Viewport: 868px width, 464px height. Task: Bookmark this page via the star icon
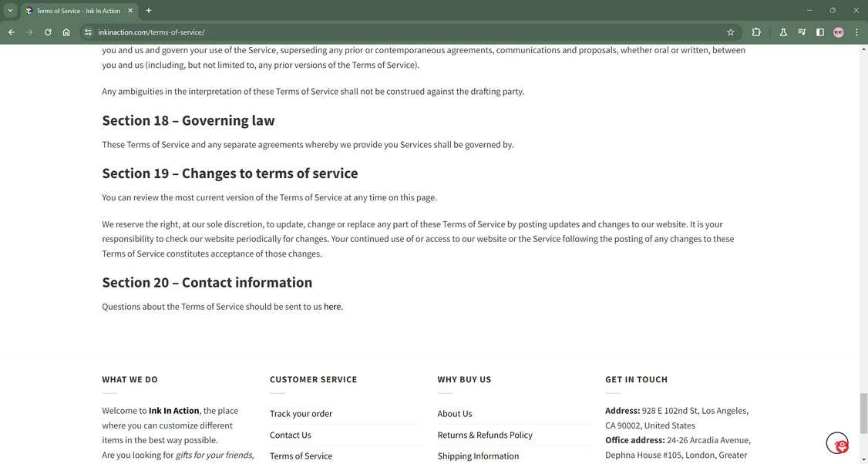730,32
